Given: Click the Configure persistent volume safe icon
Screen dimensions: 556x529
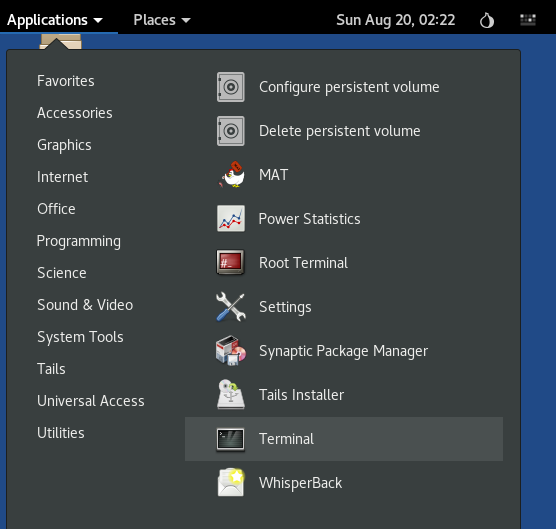Looking at the screenshot, I should point(230,87).
